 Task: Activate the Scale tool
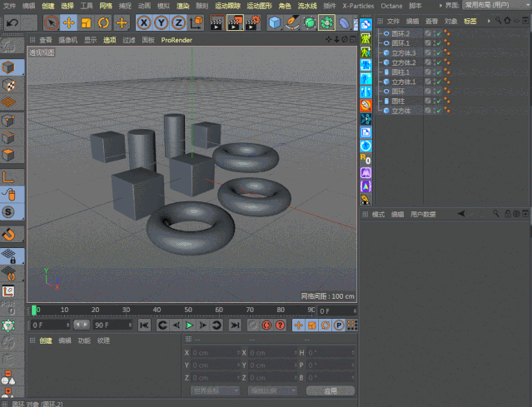click(87, 23)
